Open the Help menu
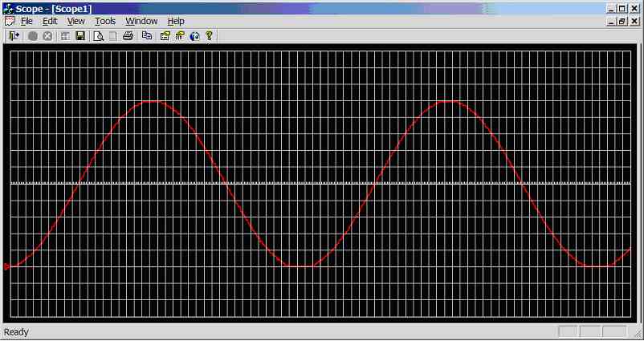Viewport: 644px width, 341px height. 176,21
